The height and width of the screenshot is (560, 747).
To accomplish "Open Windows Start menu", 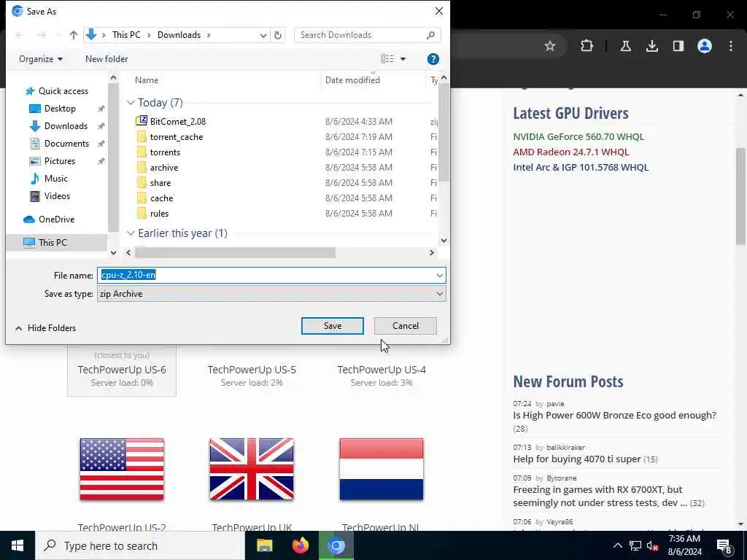I will pyautogui.click(x=18, y=545).
